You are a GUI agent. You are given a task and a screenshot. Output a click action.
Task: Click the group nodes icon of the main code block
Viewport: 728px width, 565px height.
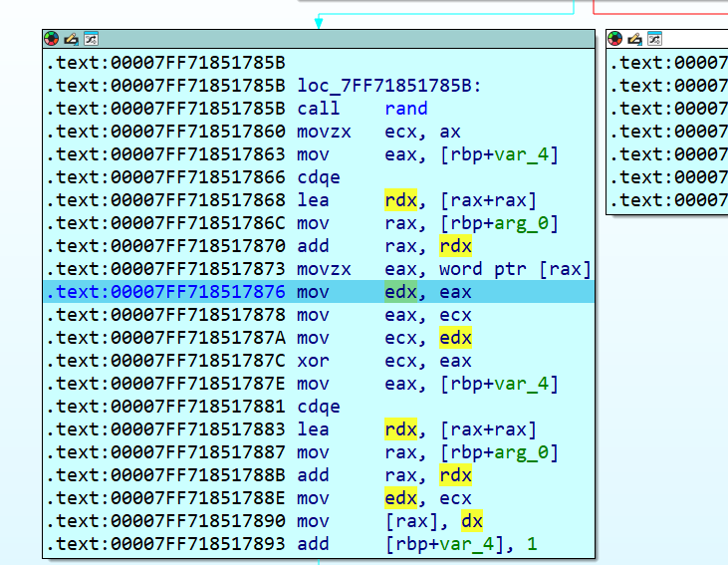point(91,39)
